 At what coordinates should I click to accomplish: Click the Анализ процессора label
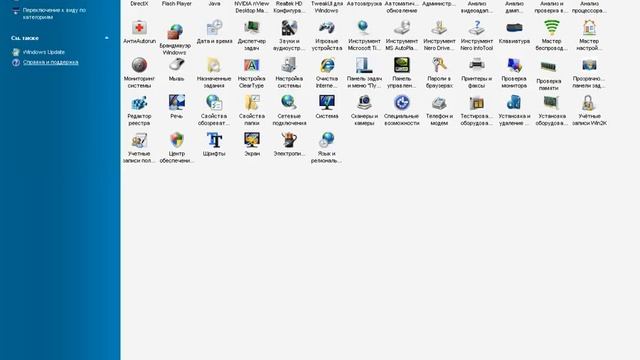point(589,7)
